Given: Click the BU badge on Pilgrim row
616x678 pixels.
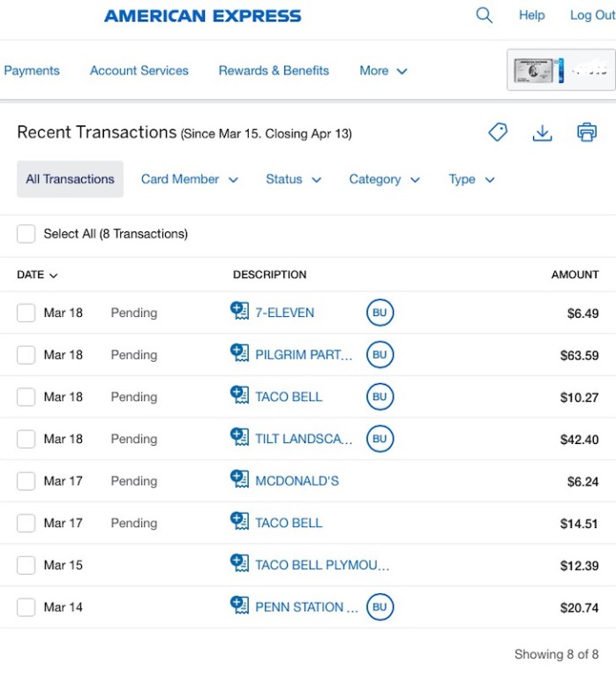Looking at the screenshot, I should point(379,355).
